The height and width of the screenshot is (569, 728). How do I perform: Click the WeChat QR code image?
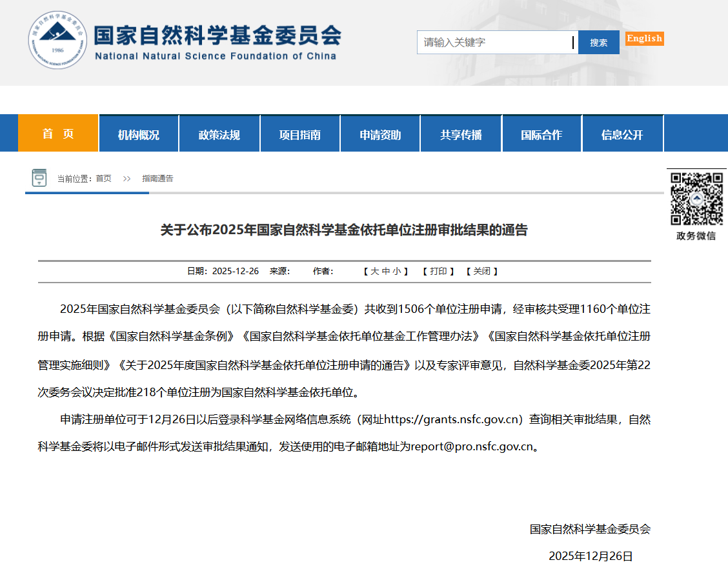696,198
